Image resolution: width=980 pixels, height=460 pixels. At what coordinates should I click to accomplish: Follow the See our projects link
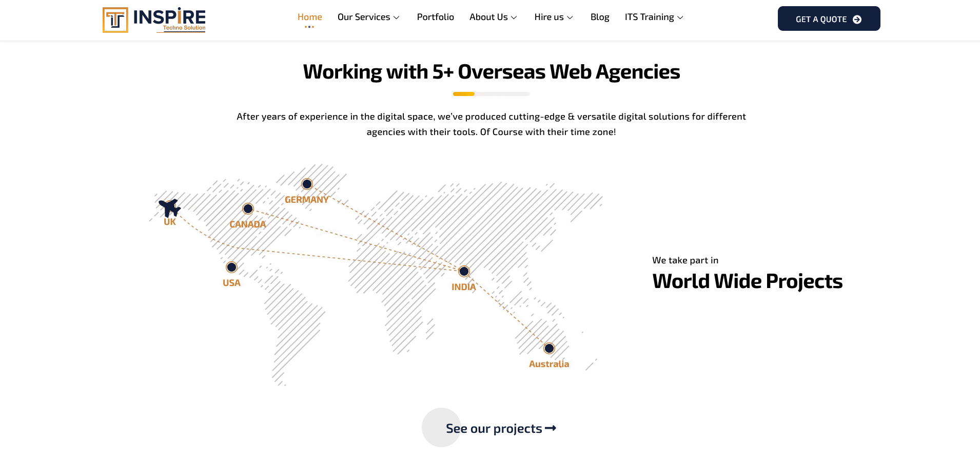coord(501,428)
